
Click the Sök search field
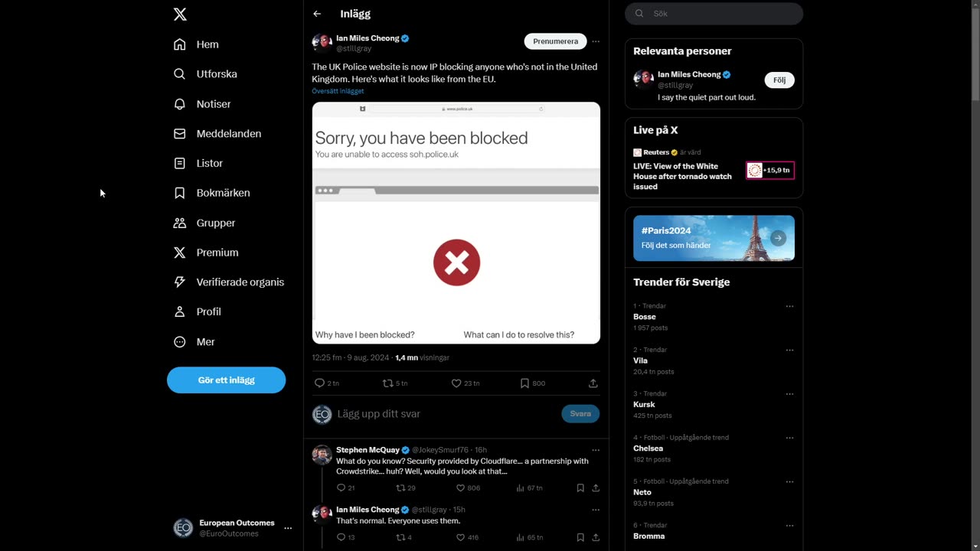point(714,14)
